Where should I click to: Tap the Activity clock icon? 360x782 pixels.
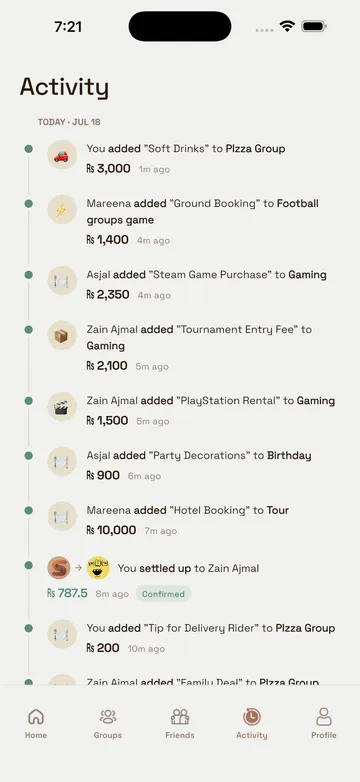pos(252,717)
